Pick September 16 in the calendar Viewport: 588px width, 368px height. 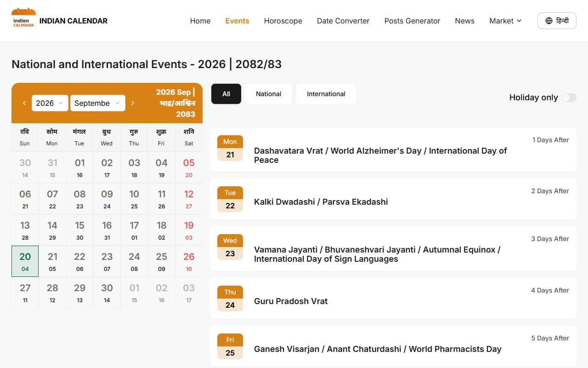pos(107,230)
